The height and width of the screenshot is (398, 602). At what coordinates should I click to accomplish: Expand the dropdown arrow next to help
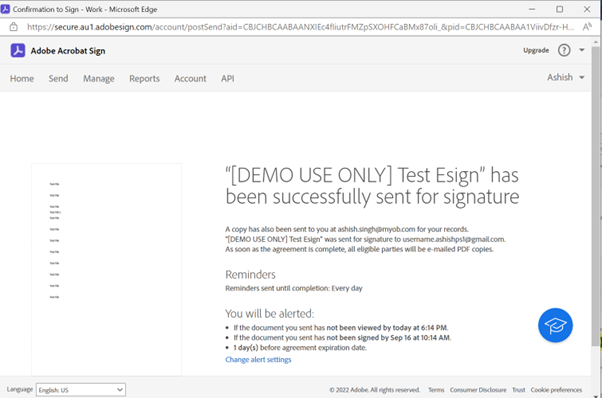point(582,50)
